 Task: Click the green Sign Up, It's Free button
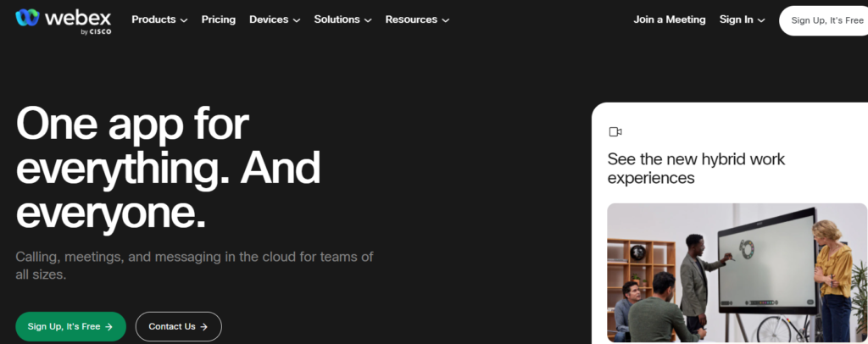[x=71, y=327]
